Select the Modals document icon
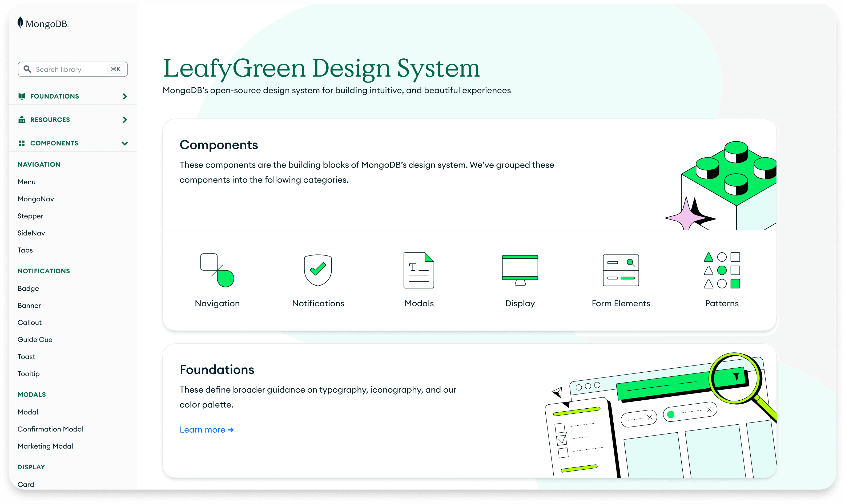The height and width of the screenshot is (504, 845). click(419, 270)
